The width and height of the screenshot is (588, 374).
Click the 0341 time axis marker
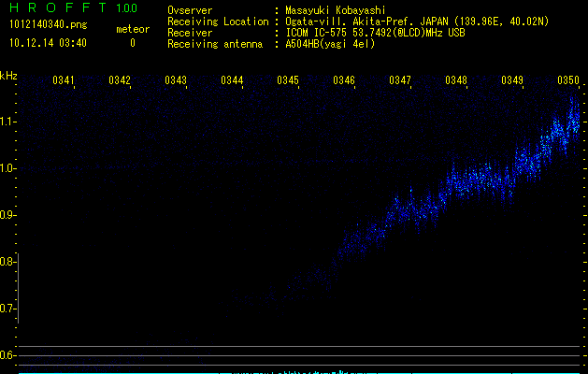point(64,79)
